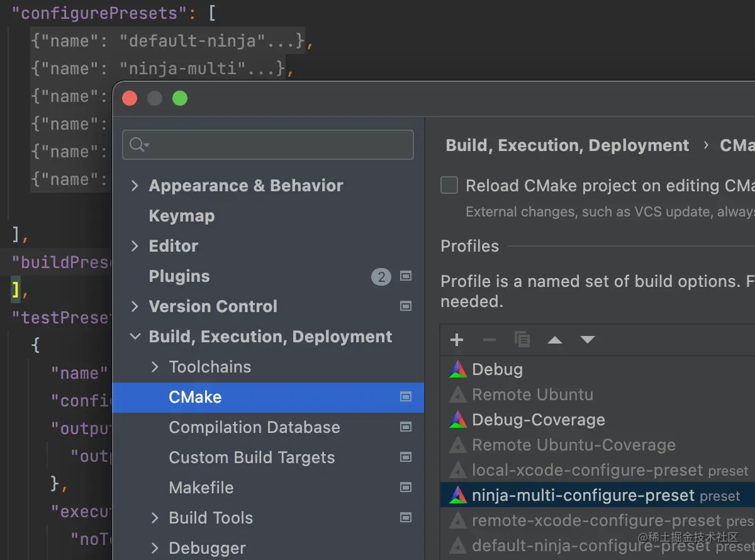Expand Appearance & Behavior settings group

click(x=135, y=186)
